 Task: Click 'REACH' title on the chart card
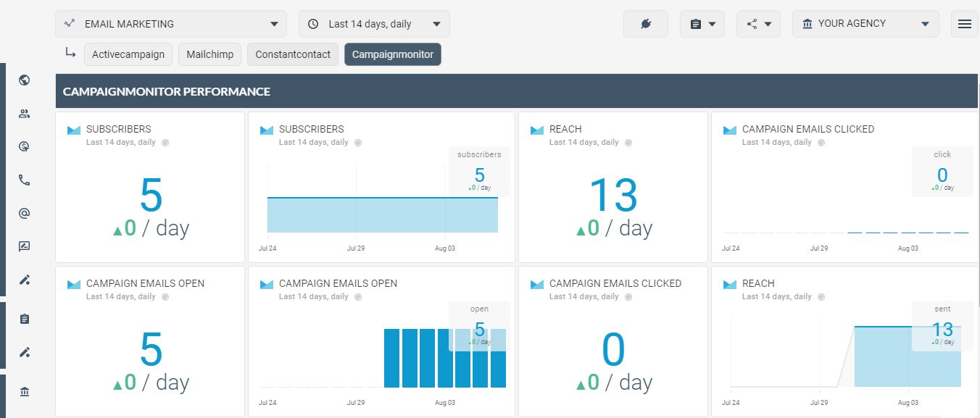click(x=758, y=283)
